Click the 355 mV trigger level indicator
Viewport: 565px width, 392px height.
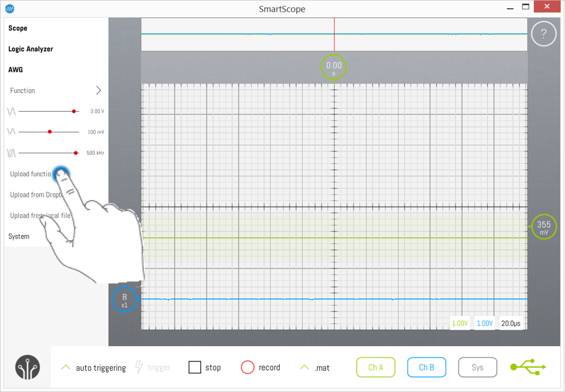(x=544, y=226)
